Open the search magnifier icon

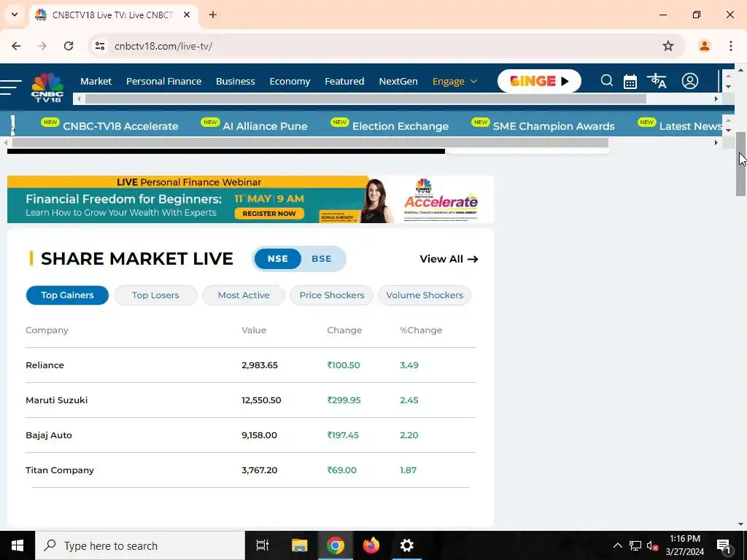(x=606, y=81)
